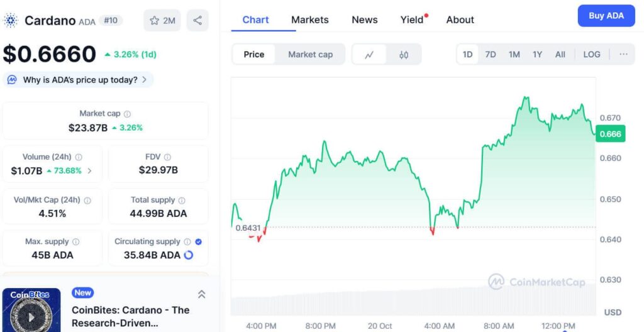Select the candlestick chart icon
Viewport: 644px width, 332px height.
tap(404, 55)
